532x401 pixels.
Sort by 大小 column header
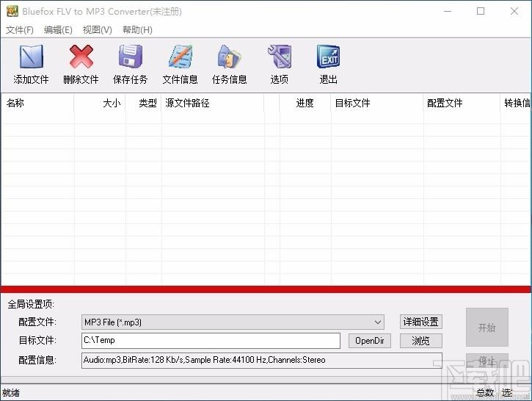click(x=100, y=103)
